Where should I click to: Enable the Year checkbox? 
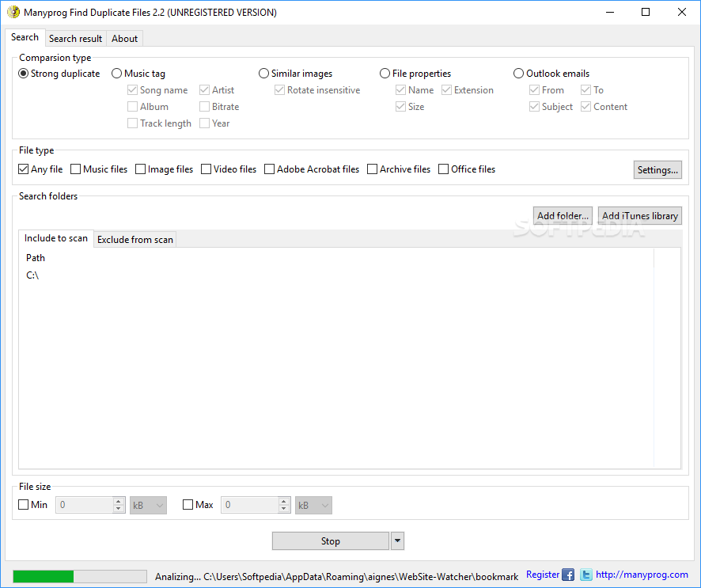pos(214,123)
